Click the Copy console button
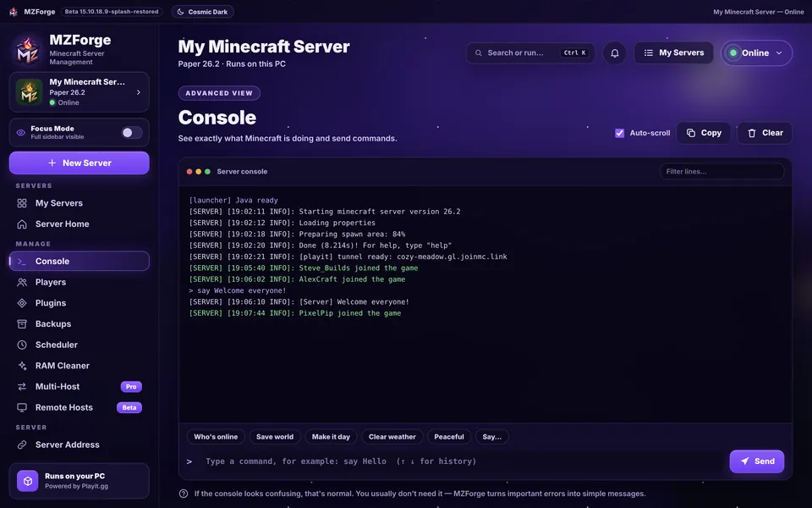The image size is (812, 508). point(704,133)
